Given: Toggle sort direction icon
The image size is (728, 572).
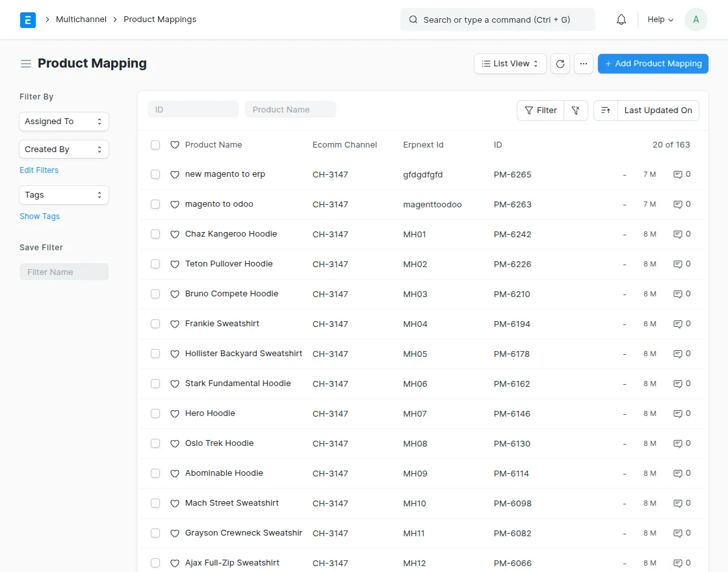Looking at the screenshot, I should [x=605, y=110].
